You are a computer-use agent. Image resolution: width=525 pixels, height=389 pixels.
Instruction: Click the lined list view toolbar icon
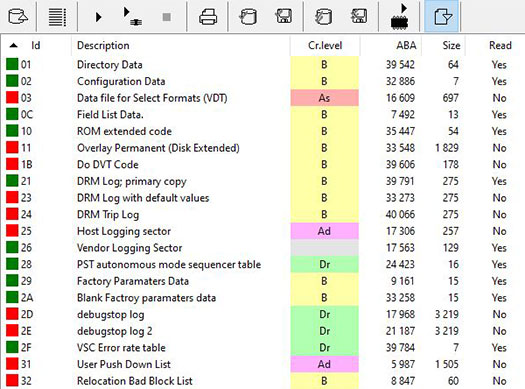57,16
